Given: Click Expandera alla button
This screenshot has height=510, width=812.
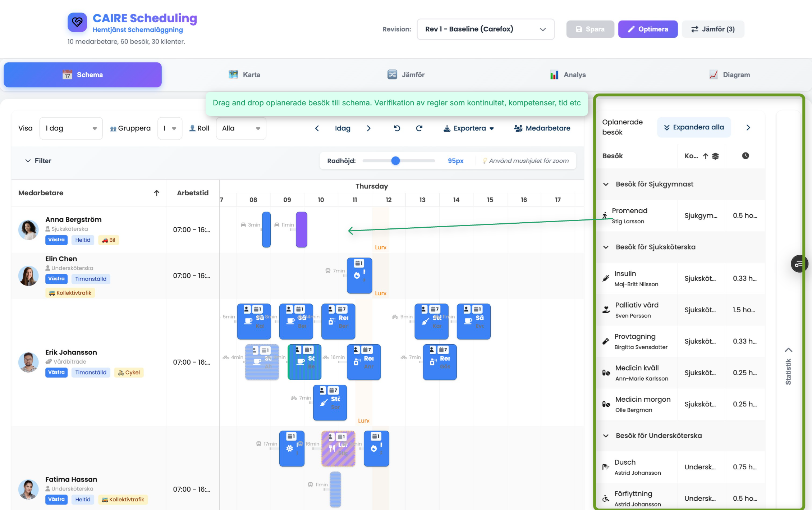Looking at the screenshot, I should tap(694, 127).
